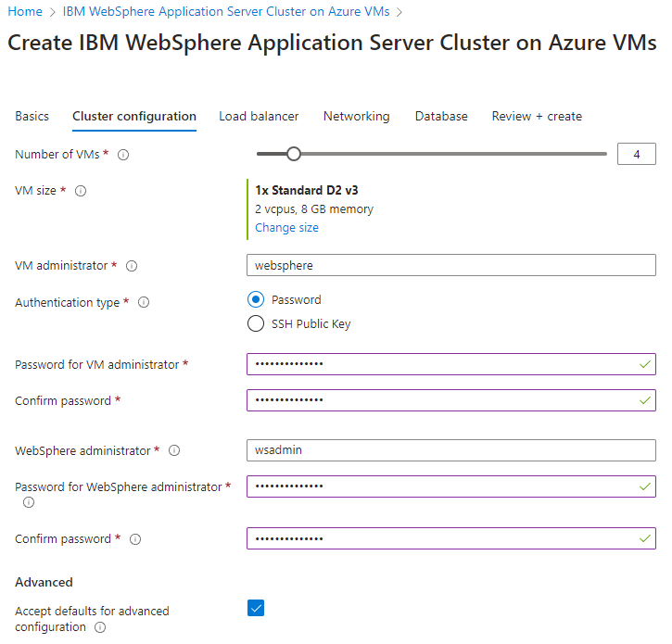Click Authentication type info icon
The width and height of the screenshot is (672, 644).
(144, 302)
